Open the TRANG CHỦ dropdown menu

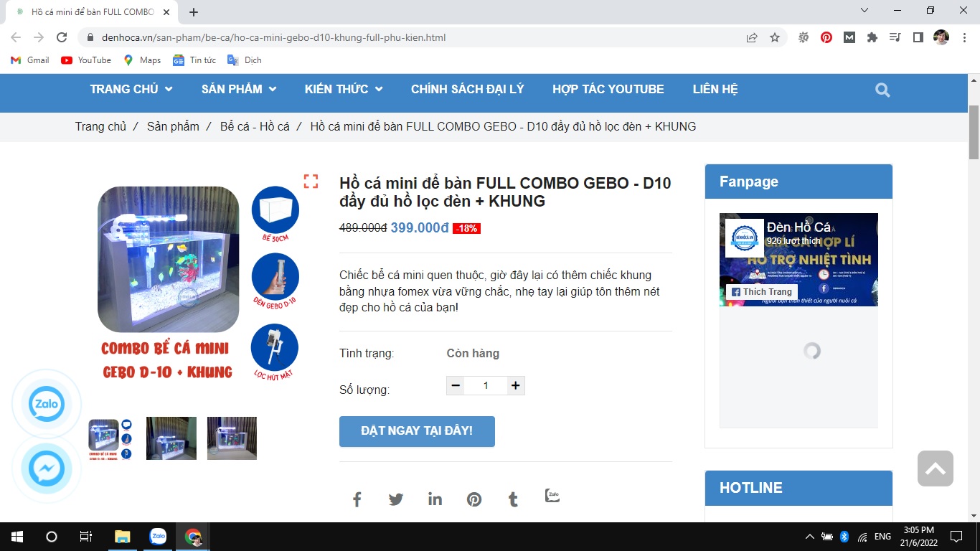[131, 89]
